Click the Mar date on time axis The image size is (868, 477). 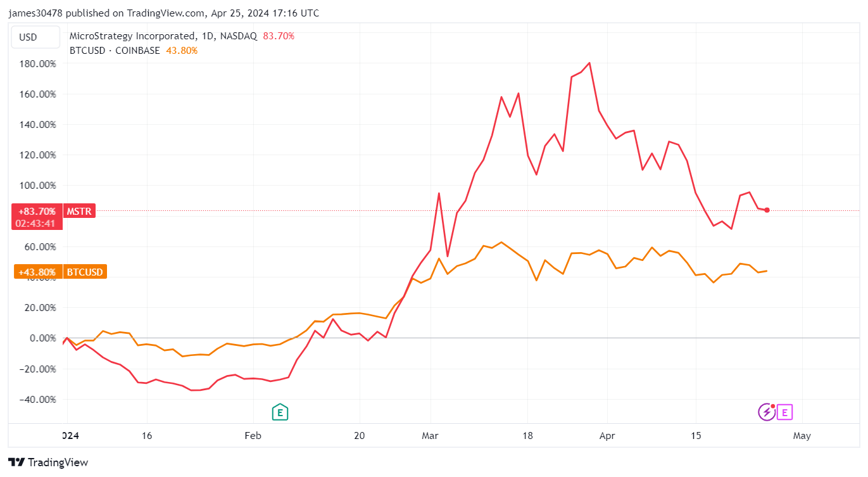pyautogui.click(x=430, y=436)
